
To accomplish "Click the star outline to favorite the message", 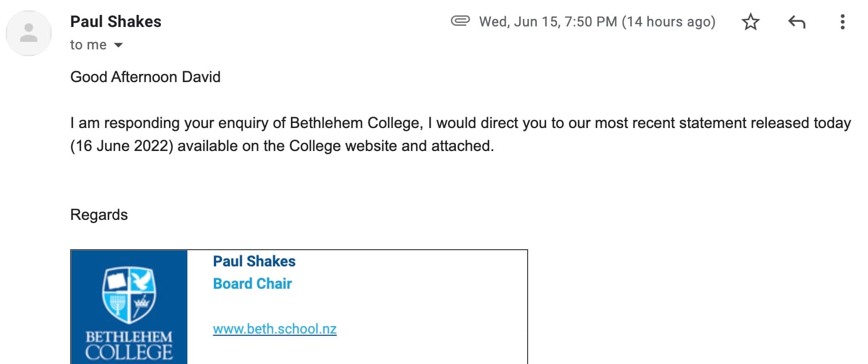I will (750, 22).
